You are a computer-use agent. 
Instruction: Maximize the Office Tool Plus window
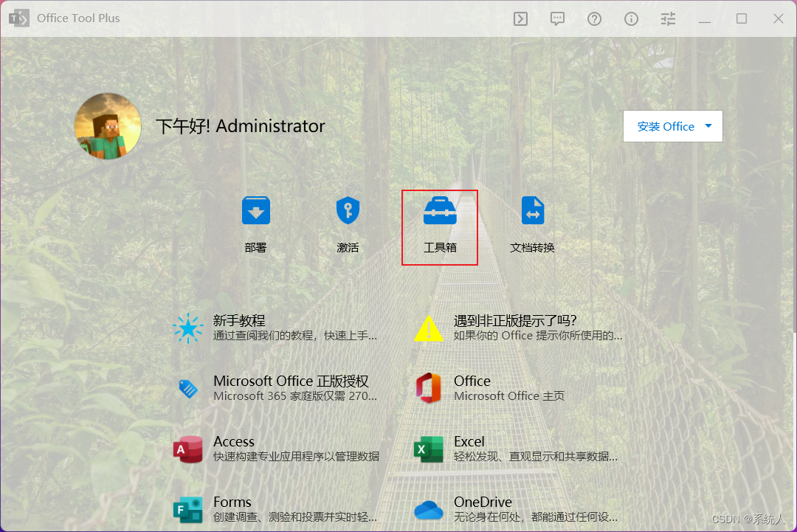click(x=742, y=18)
